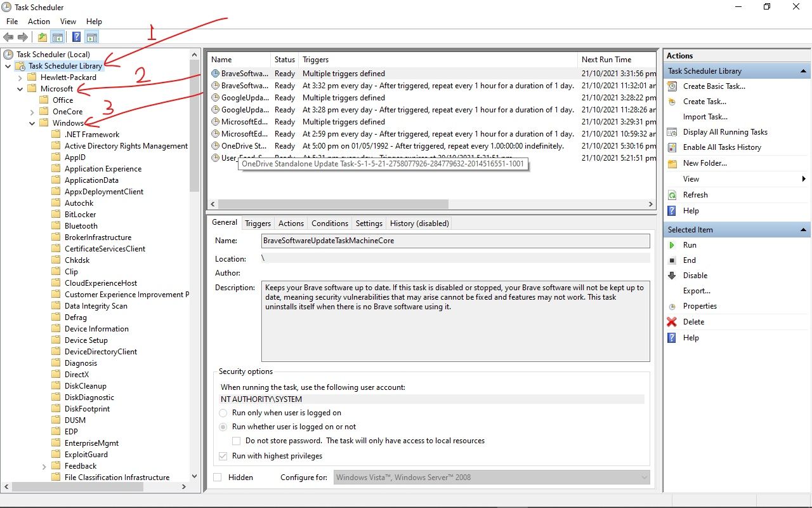
Task: Select the BitLocker folder in tree
Action: click(x=80, y=215)
